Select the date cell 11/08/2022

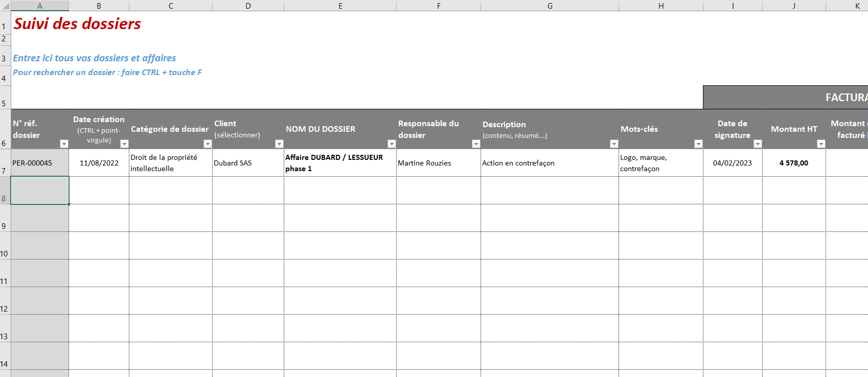pyautogui.click(x=99, y=163)
